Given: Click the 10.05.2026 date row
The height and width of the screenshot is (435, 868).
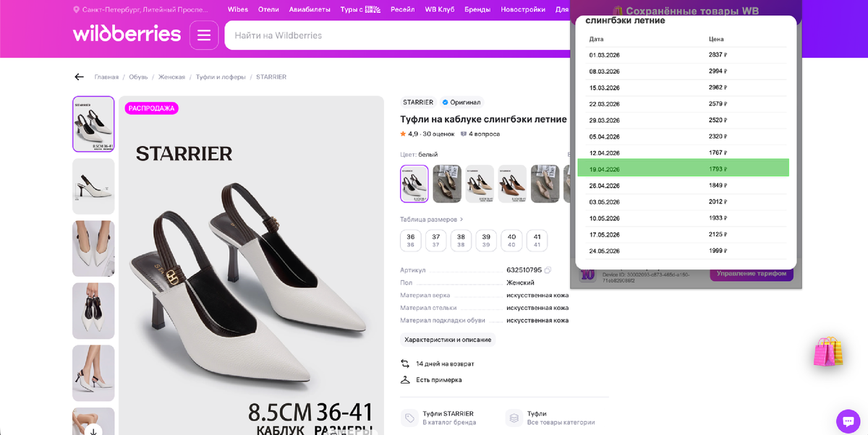Looking at the screenshot, I should pos(686,218).
